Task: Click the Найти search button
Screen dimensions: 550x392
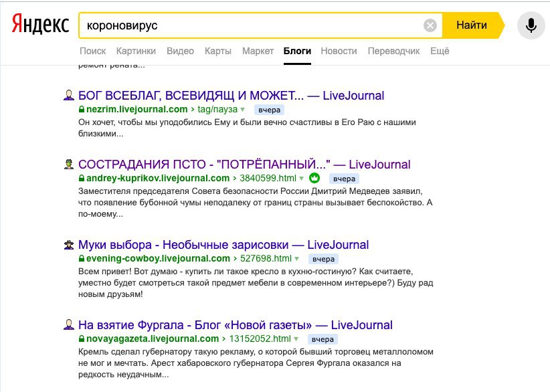Action: coord(472,25)
